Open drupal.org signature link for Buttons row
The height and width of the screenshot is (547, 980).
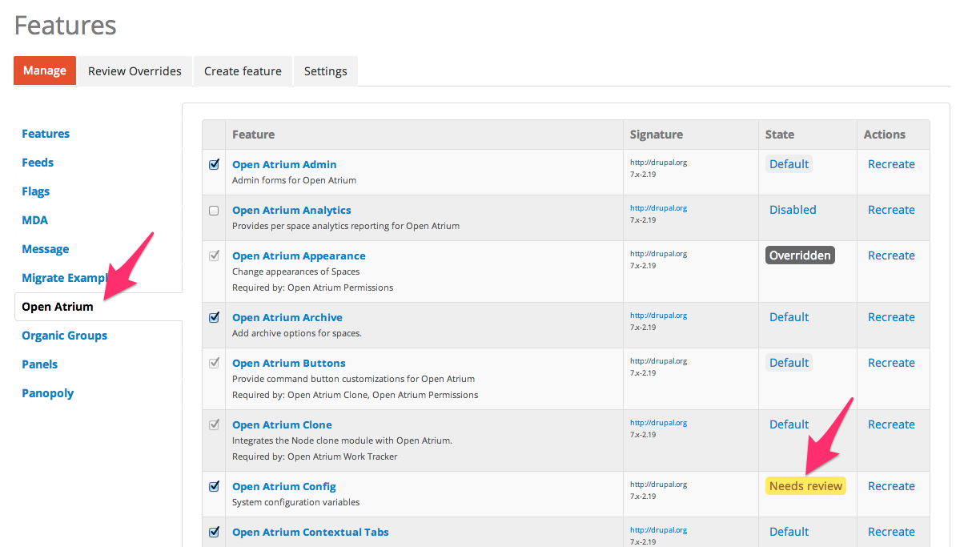[x=658, y=361]
